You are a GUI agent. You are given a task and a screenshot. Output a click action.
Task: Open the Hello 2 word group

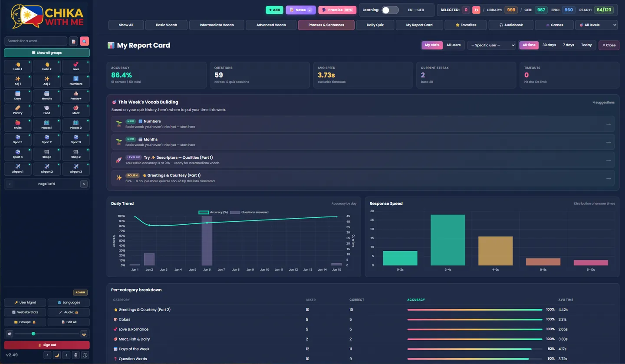click(47, 66)
